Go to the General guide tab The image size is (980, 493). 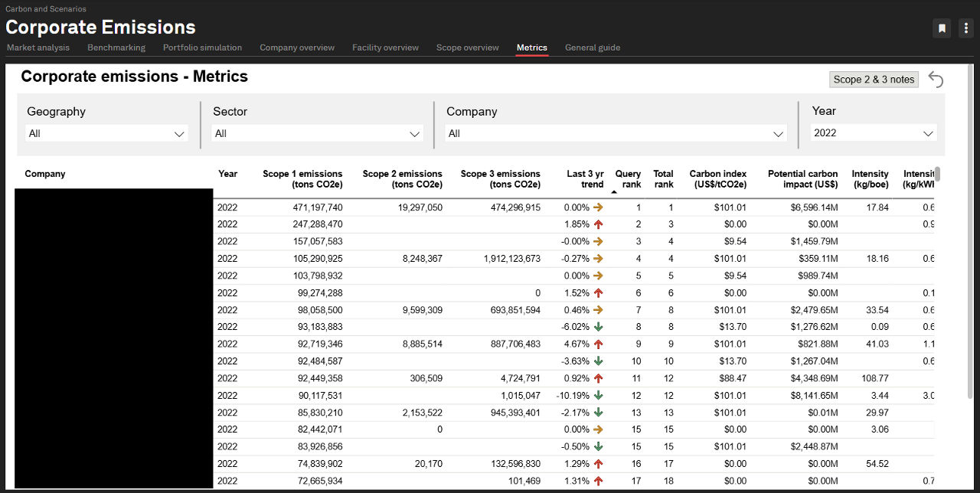593,47
